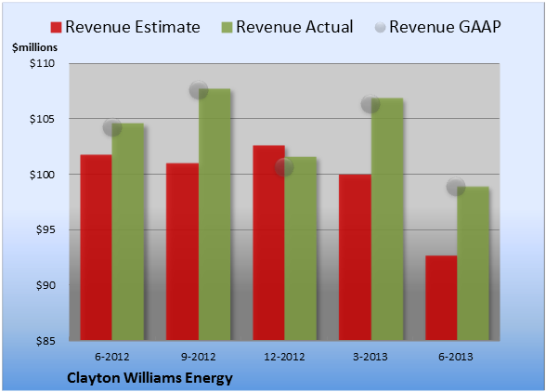Click the GAAP circle marker for 6-2013
The image size is (546, 392).
(x=456, y=187)
